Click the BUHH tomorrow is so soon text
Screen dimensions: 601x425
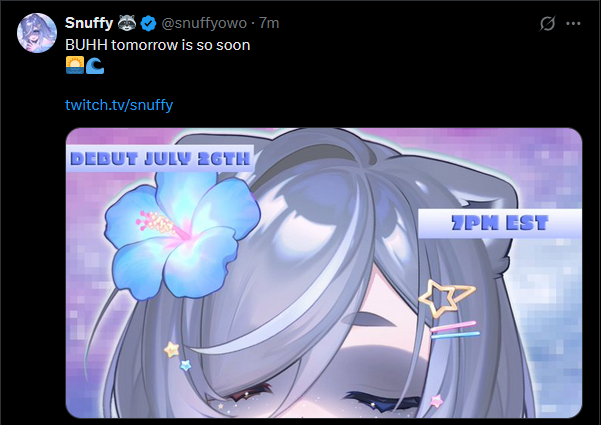tap(158, 45)
